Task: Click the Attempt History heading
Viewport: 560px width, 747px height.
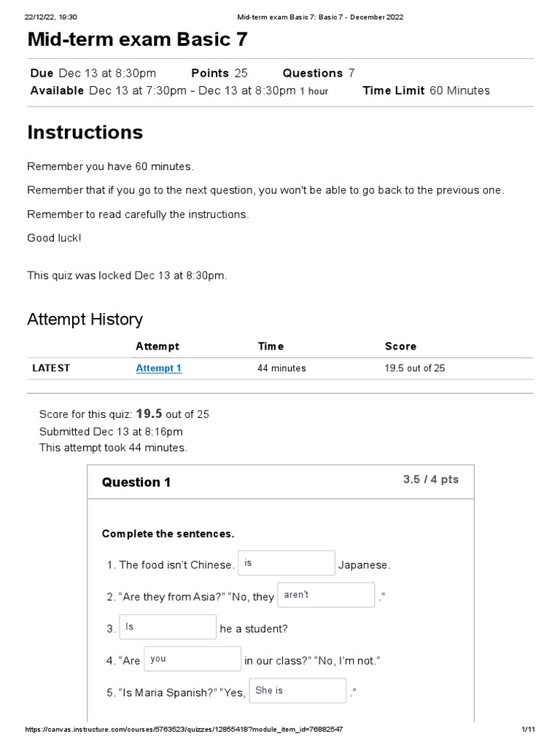Action: [85, 320]
